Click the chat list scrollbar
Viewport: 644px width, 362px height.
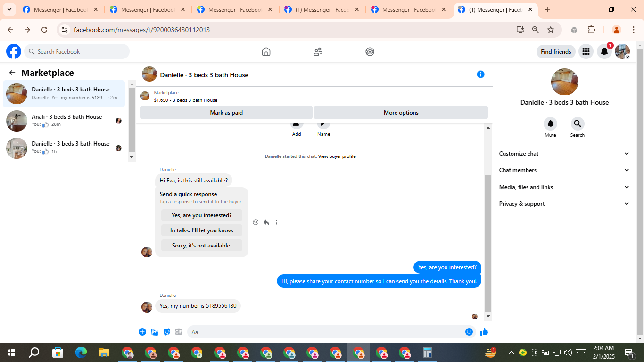pyautogui.click(x=132, y=119)
